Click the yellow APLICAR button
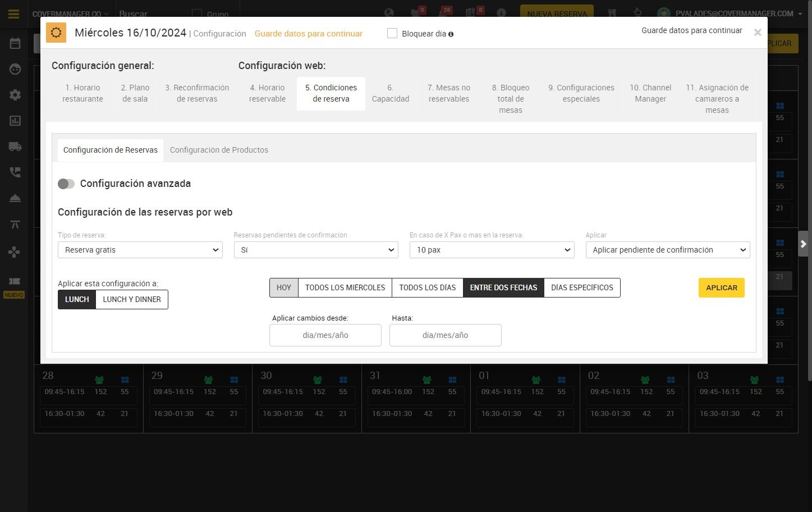 [722, 287]
